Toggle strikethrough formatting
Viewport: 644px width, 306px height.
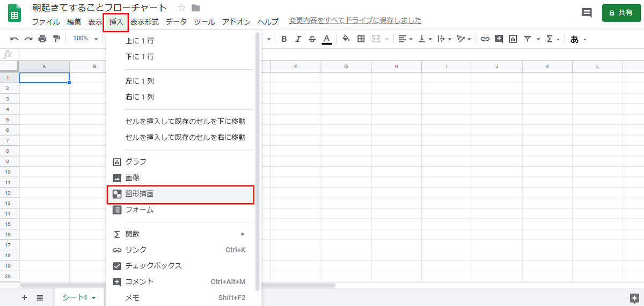pos(312,39)
